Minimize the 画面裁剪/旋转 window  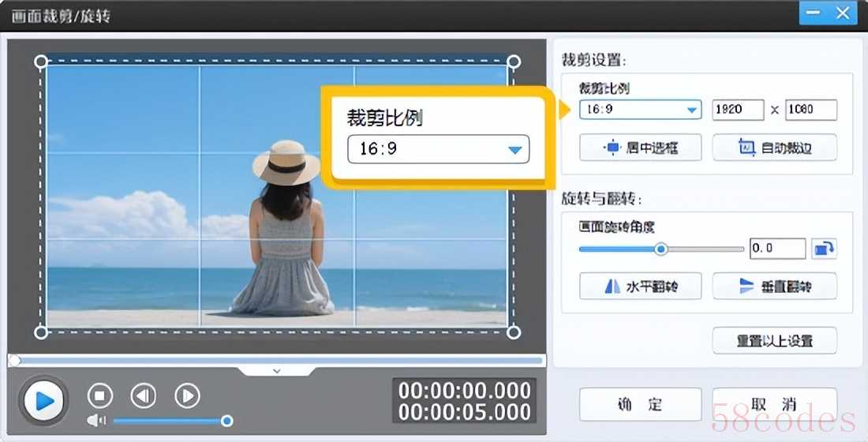tap(814, 13)
